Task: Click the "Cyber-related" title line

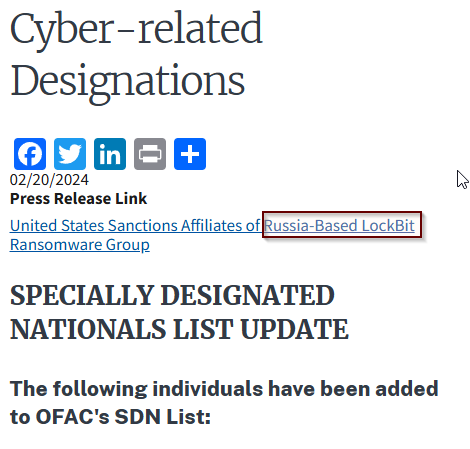Action: point(136,30)
